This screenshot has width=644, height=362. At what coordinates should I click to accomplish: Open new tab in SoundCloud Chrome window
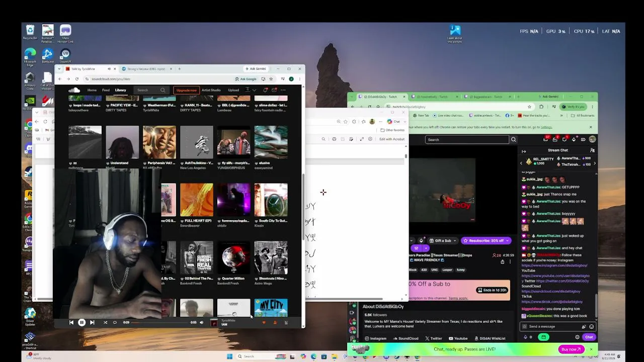click(x=180, y=69)
